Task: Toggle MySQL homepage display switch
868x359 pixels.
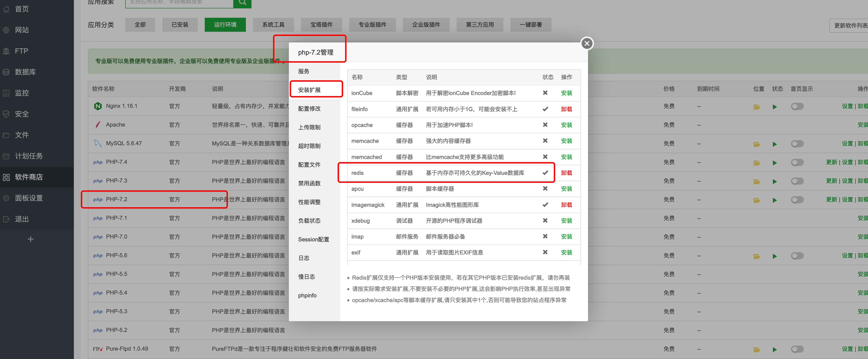Action: [x=797, y=144]
